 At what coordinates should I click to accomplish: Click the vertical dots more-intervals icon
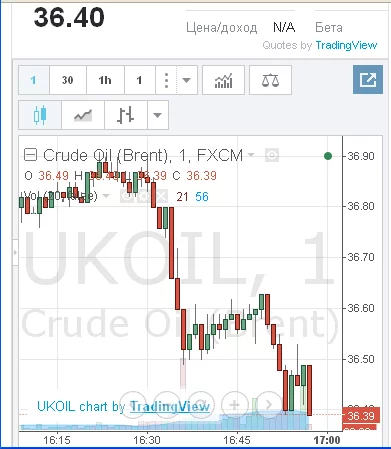(x=166, y=80)
